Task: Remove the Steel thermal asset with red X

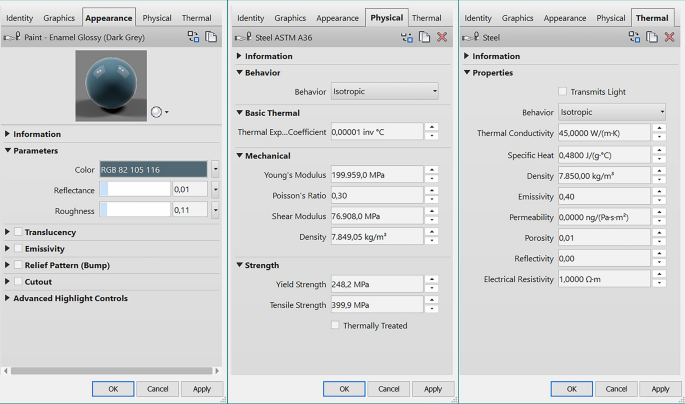Action: pos(669,37)
